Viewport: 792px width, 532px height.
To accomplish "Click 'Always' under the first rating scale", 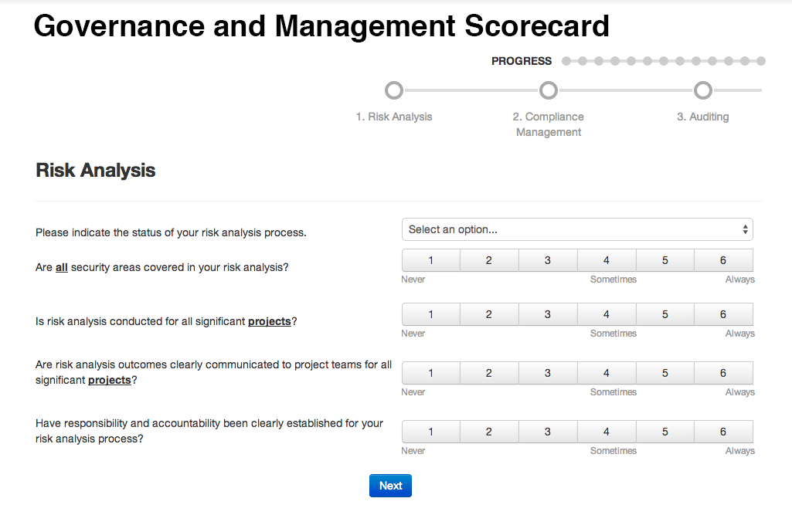I will click(739, 279).
